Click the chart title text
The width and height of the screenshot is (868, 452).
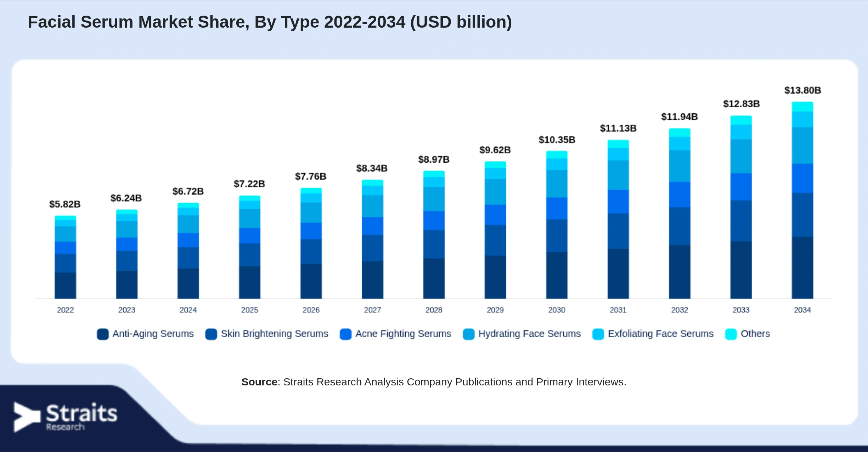coord(270,22)
